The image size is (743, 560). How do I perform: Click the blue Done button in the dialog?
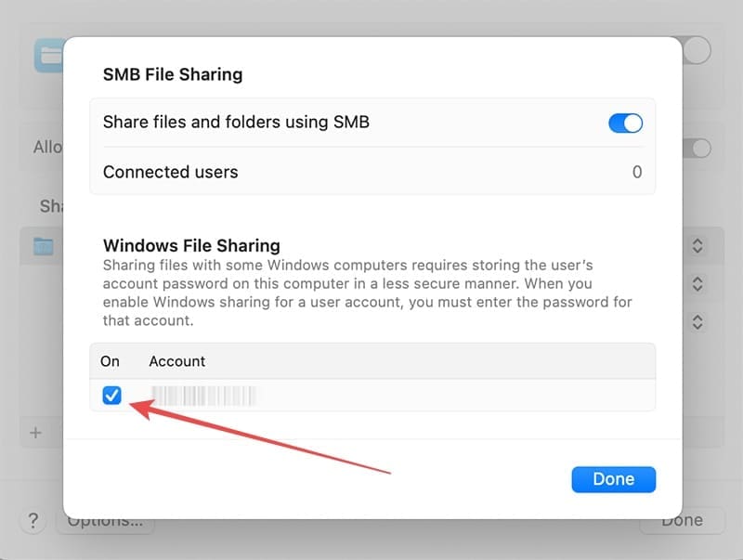(x=613, y=478)
